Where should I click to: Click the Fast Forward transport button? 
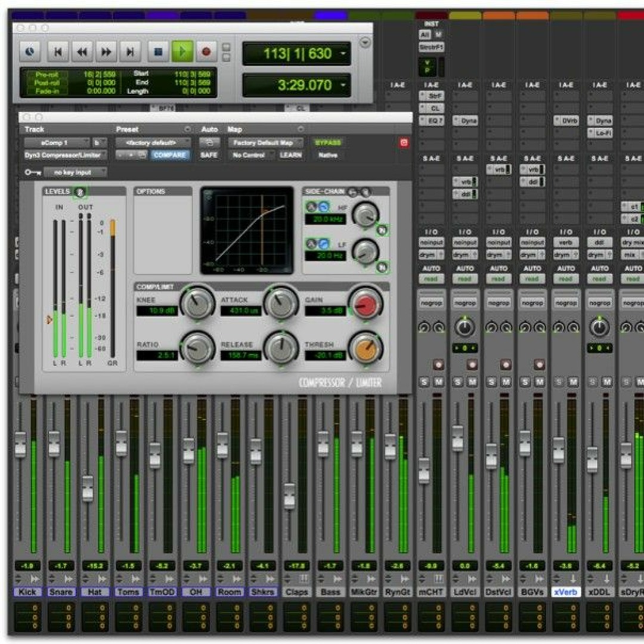click(x=106, y=52)
